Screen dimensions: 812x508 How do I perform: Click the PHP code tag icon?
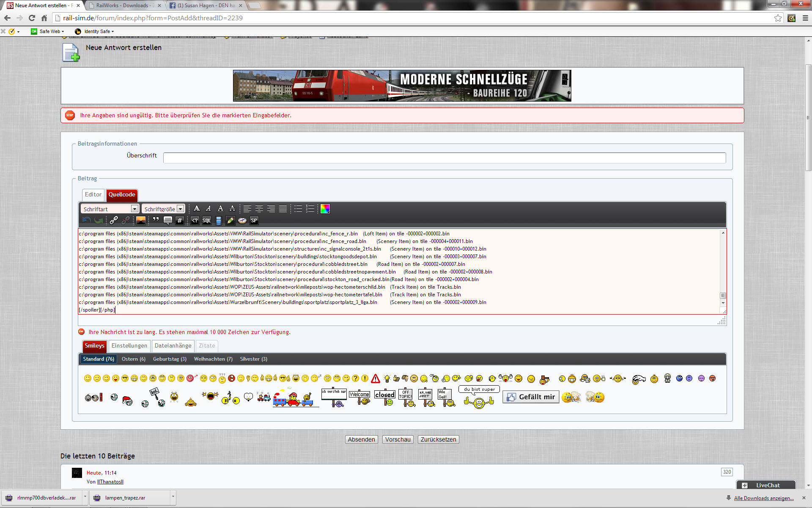click(195, 220)
